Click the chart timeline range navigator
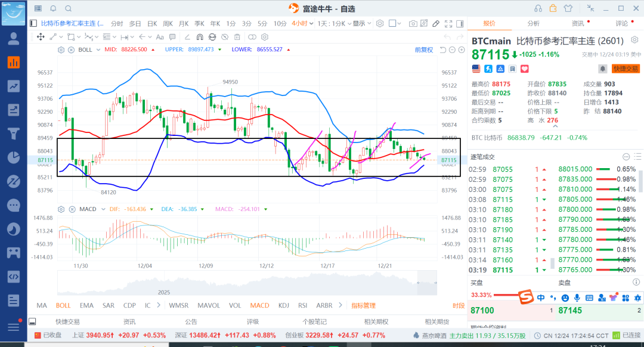This screenshot has width=644, height=347. pyautogui.click(x=247, y=283)
